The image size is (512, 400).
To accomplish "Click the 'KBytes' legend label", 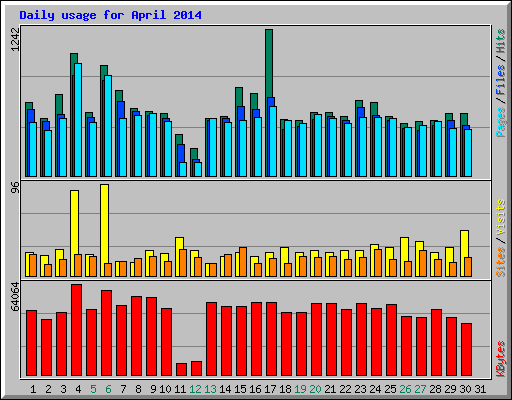I will 501,359.
